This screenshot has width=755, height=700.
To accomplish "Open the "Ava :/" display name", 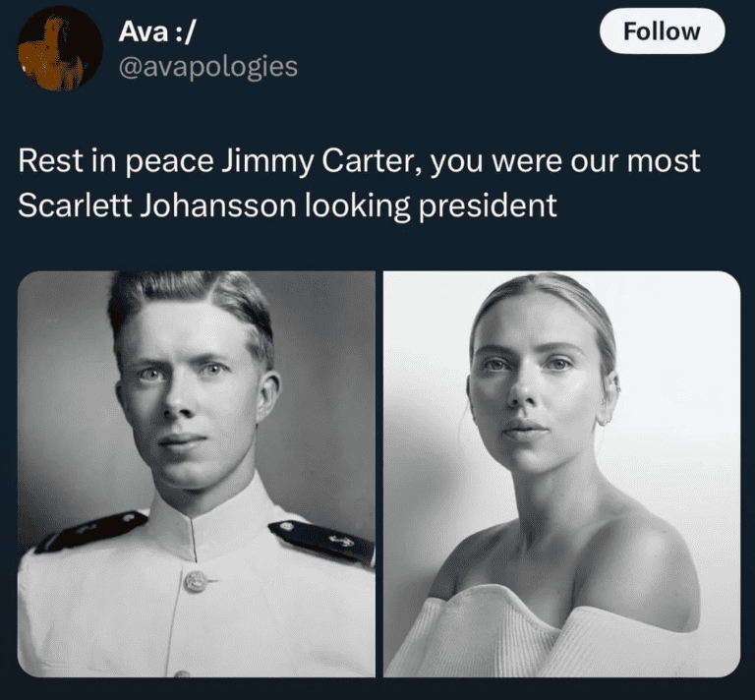I will [x=157, y=31].
